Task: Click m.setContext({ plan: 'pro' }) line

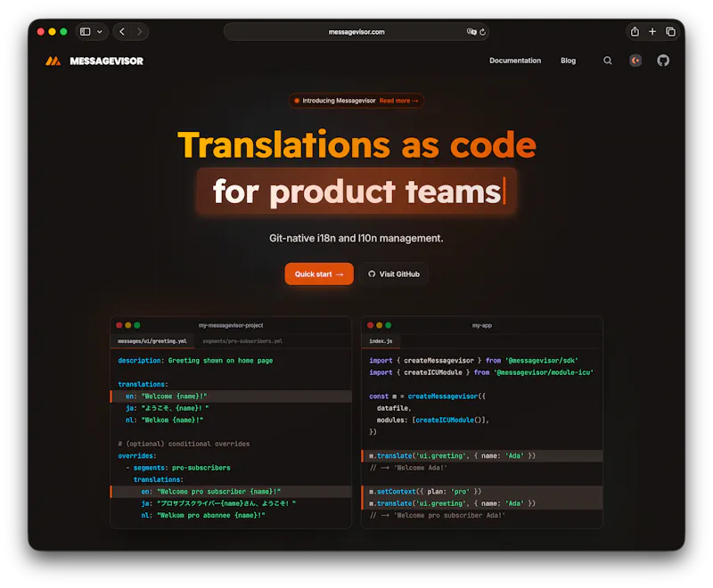Action: pyautogui.click(x=425, y=491)
